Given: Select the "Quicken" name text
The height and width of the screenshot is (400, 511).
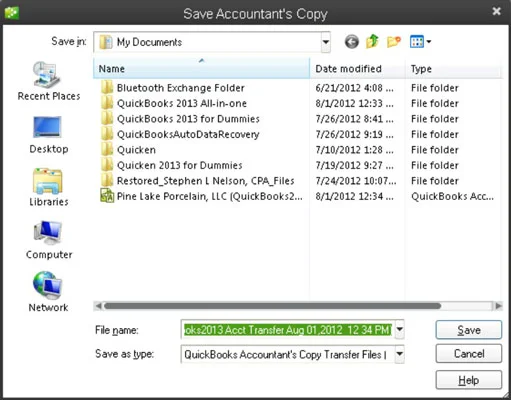Looking at the screenshot, I should pyautogui.click(x=136, y=150).
